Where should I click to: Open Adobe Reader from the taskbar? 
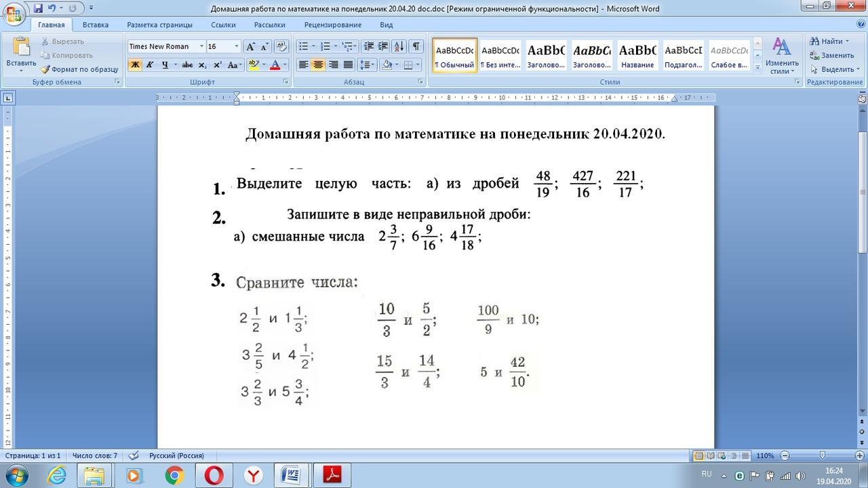click(332, 476)
